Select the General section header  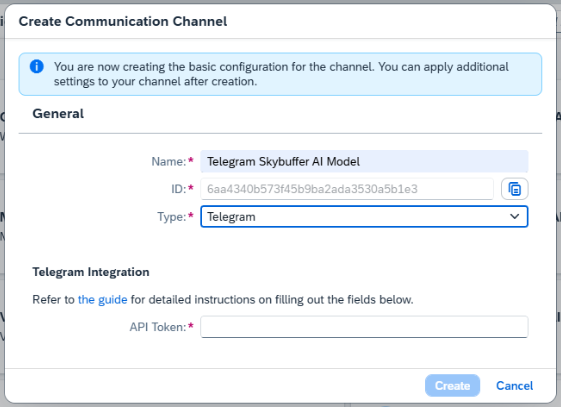coord(58,114)
